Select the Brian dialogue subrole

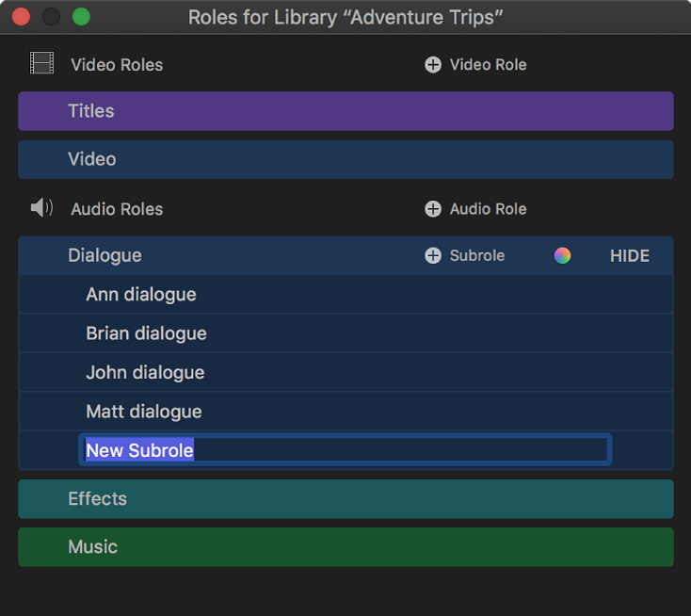(x=146, y=333)
